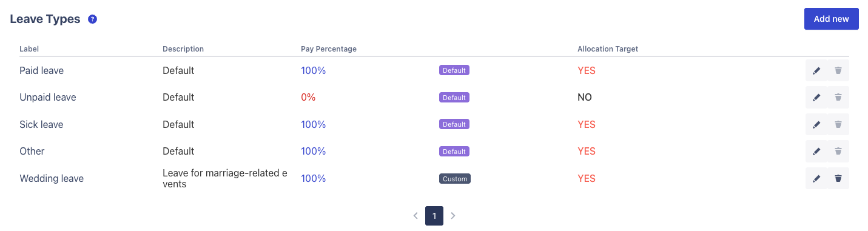Edit the Unpaid leave type
The width and height of the screenshot is (868, 231).
pos(816,97)
